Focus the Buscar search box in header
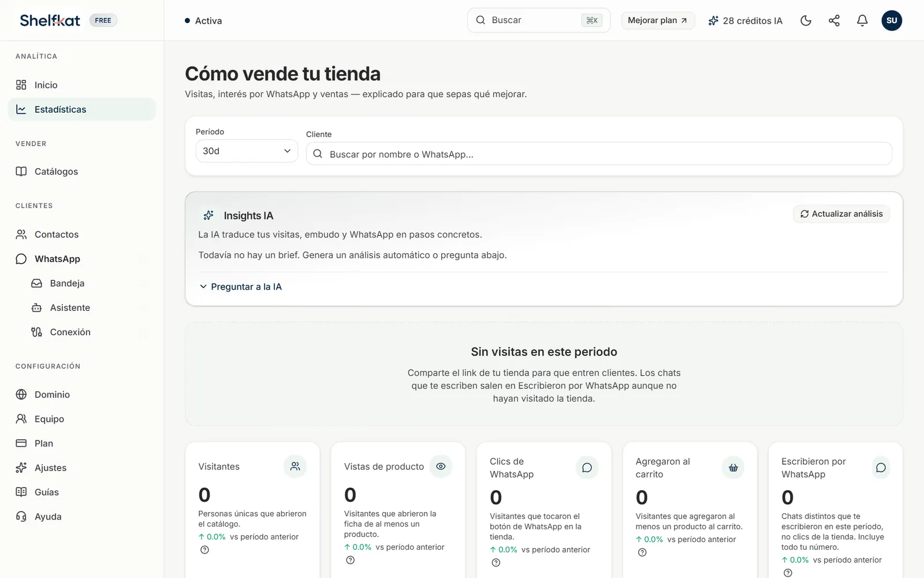Image resolution: width=924 pixels, height=578 pixels. click(x=538, y=20)
